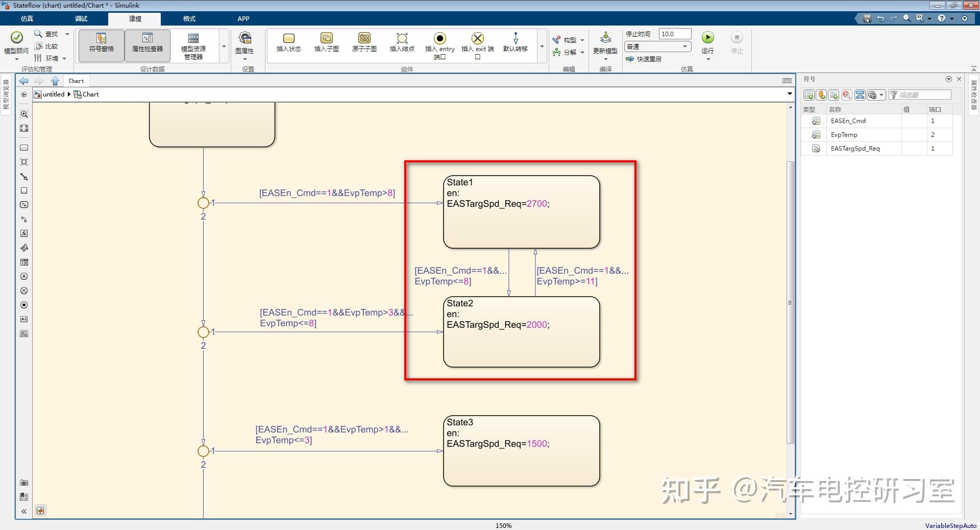Create new data in the 符号 panel
This screenshot has width=980, height=530.
(809, 95)
